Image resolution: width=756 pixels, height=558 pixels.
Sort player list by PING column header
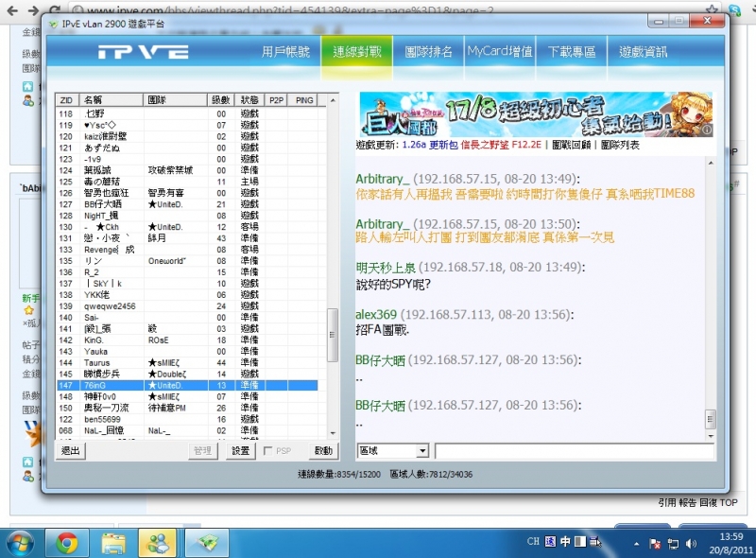point(304,99)
